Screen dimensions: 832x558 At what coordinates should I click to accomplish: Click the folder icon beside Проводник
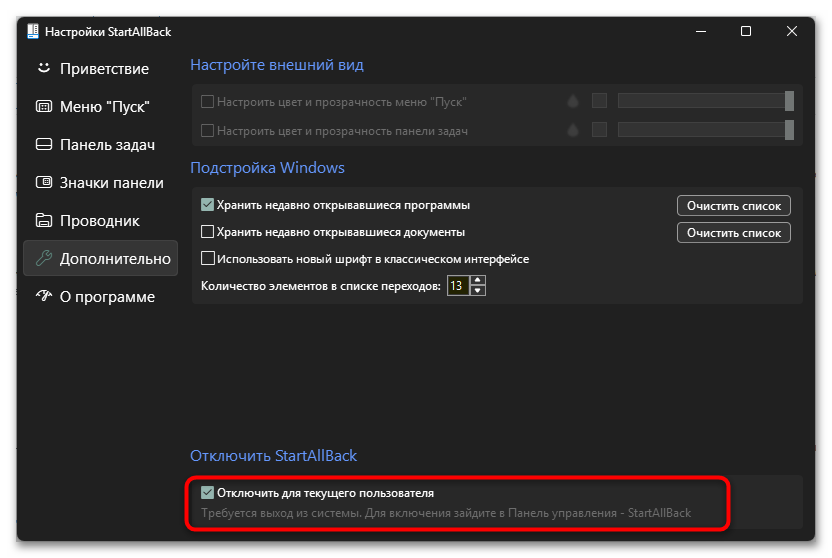point(44,220)
